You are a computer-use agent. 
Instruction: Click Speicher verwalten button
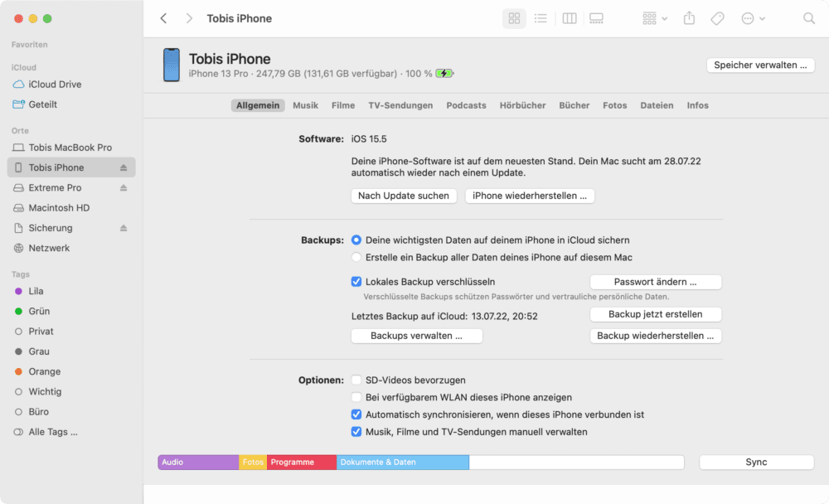(760, 65)
